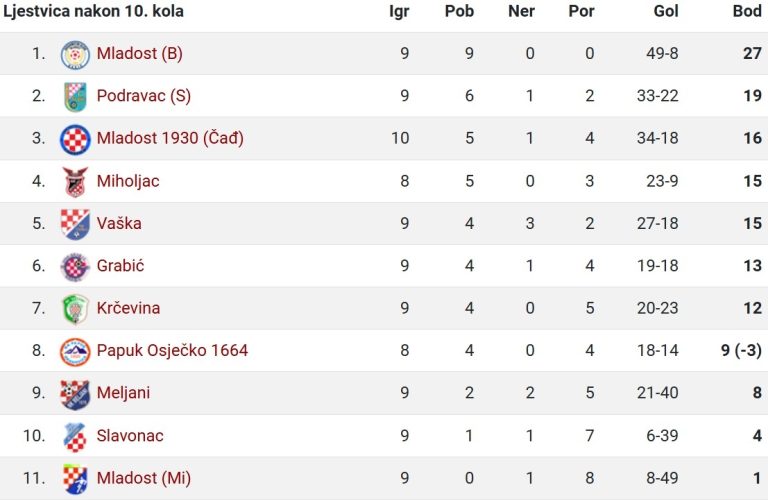Open the Mladost (Mi) team link
Image resolution: width=768 pixels, height=501 pixels.
[144, 477]
